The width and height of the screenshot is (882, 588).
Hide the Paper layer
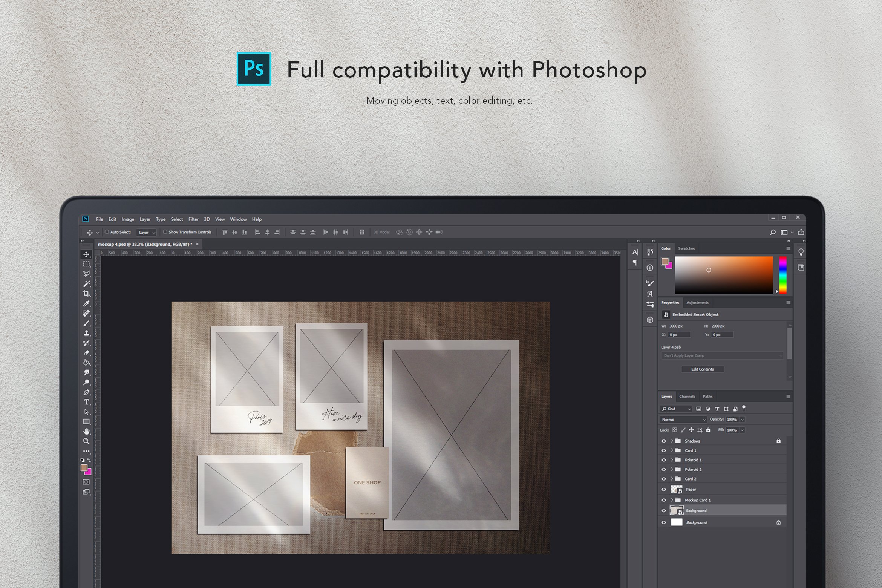click(664, 490)
